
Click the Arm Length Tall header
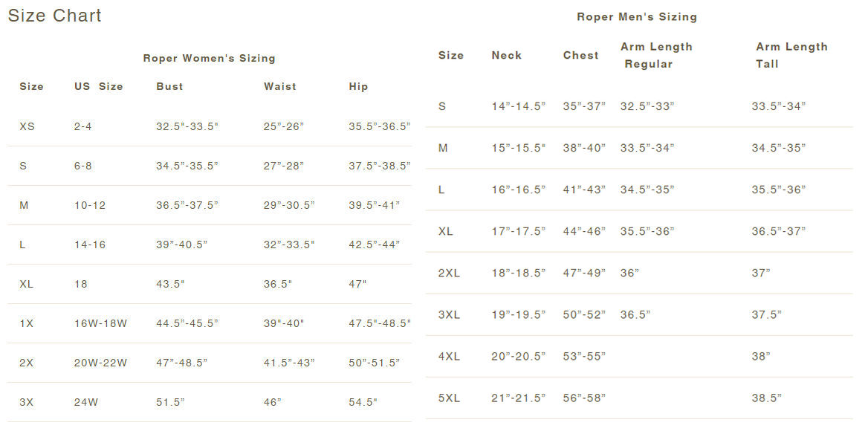(x=791, y=55)
